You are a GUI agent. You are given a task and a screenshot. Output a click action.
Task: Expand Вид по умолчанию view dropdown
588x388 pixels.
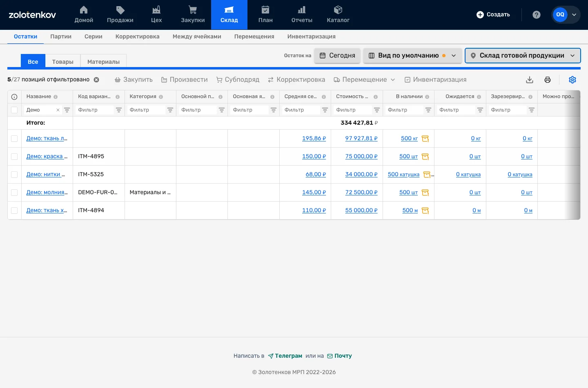pyautogui.click(x=412, y=56)
